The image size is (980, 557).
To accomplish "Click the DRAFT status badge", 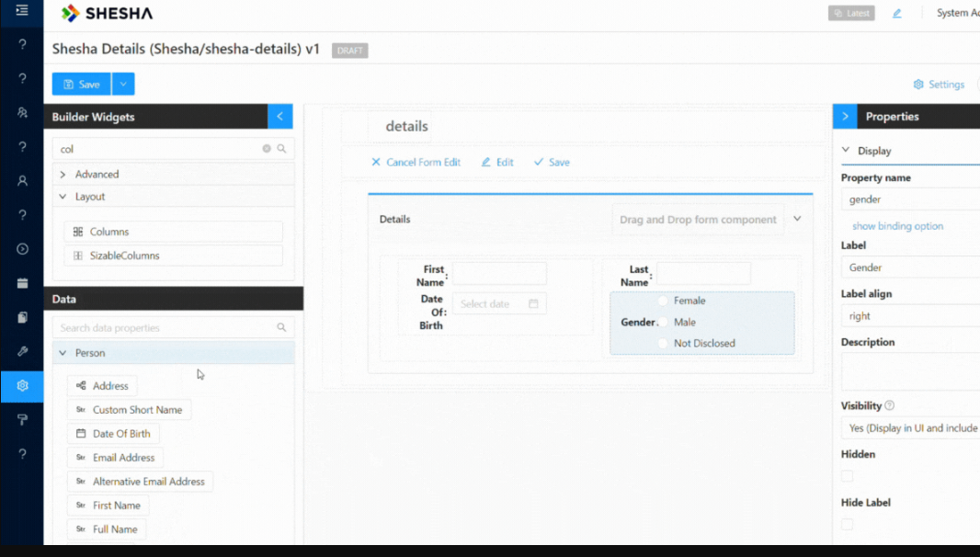I will (x=350, y=51).
